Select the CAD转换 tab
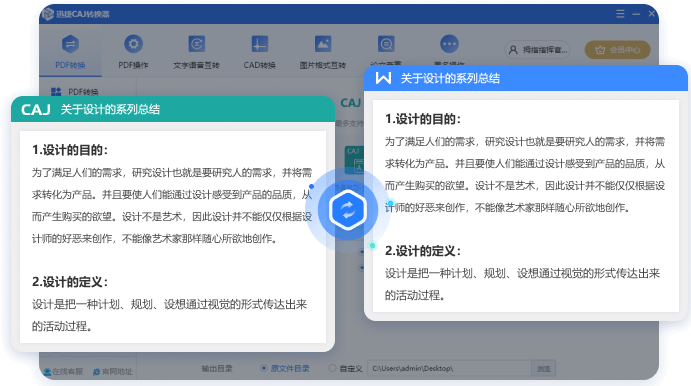The width and height of the screenshot is (691, 386). point(260,52)
